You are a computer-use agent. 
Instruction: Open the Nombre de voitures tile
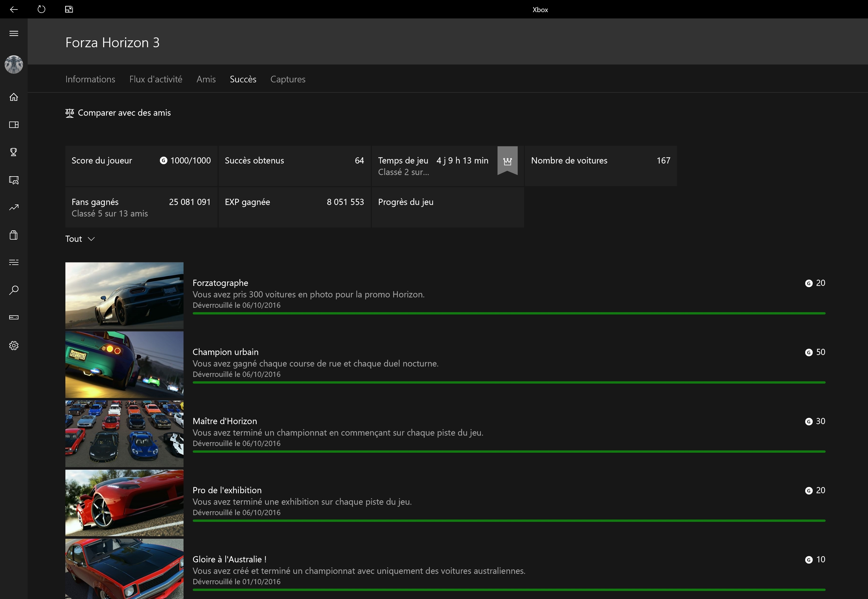point(601,166)
